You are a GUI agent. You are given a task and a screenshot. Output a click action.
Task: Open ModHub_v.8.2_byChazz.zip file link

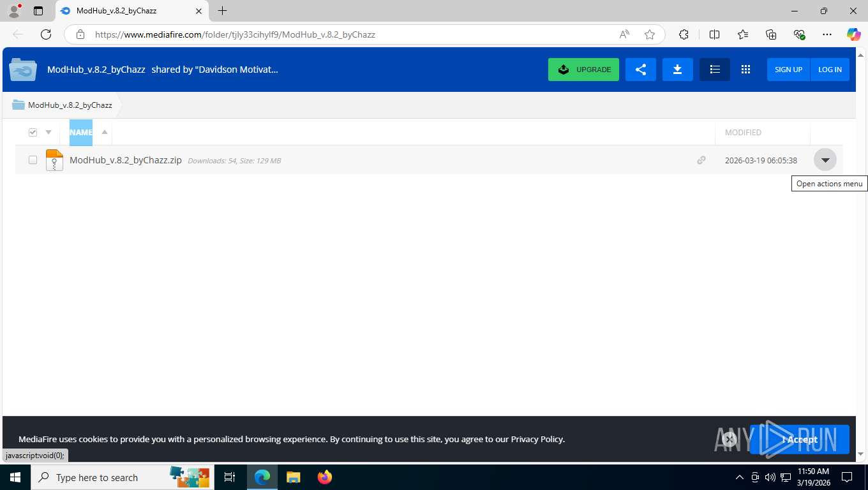[x=126, y=160]
